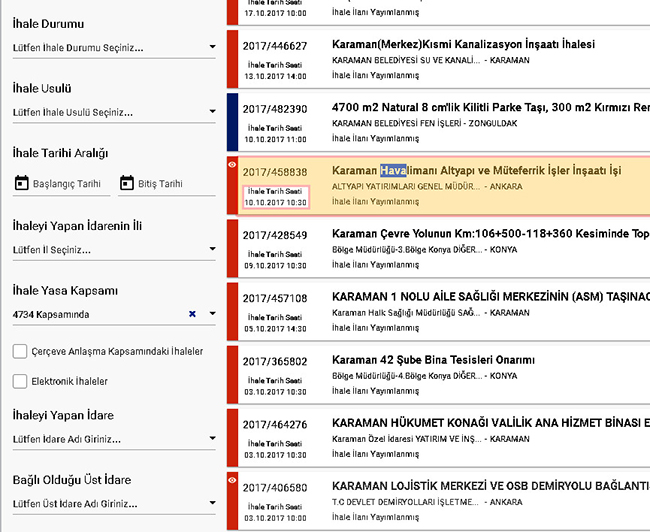Enable the Elektronik İhaleler checkbox
Screen dimensions: 650x532
[x=20, y=381]
